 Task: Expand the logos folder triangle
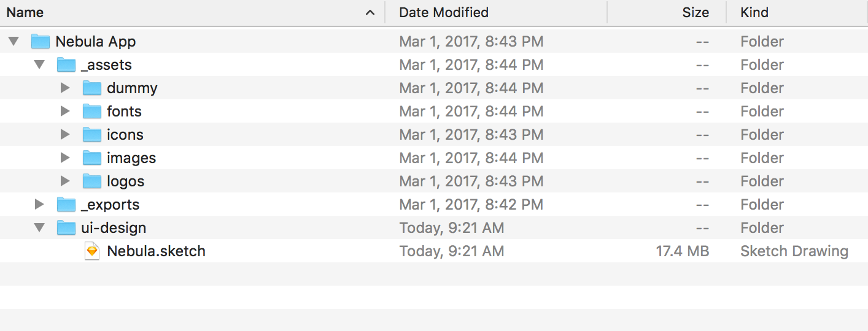click(65, 181)
